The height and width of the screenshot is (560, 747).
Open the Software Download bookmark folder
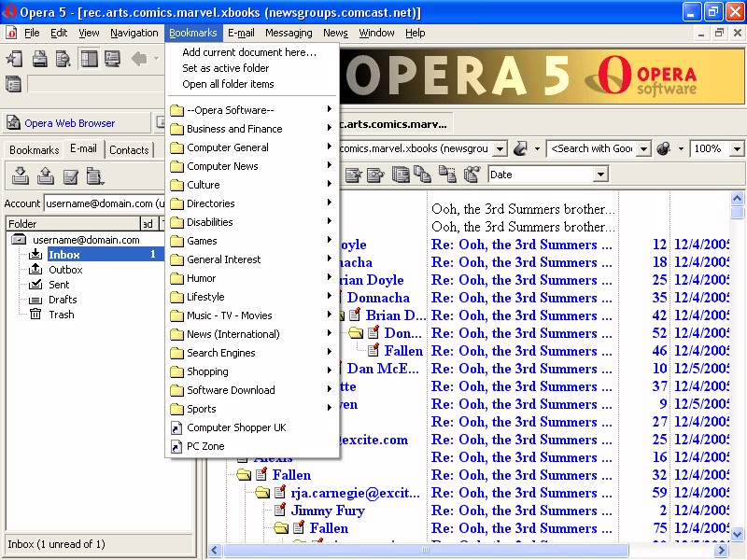251,390
